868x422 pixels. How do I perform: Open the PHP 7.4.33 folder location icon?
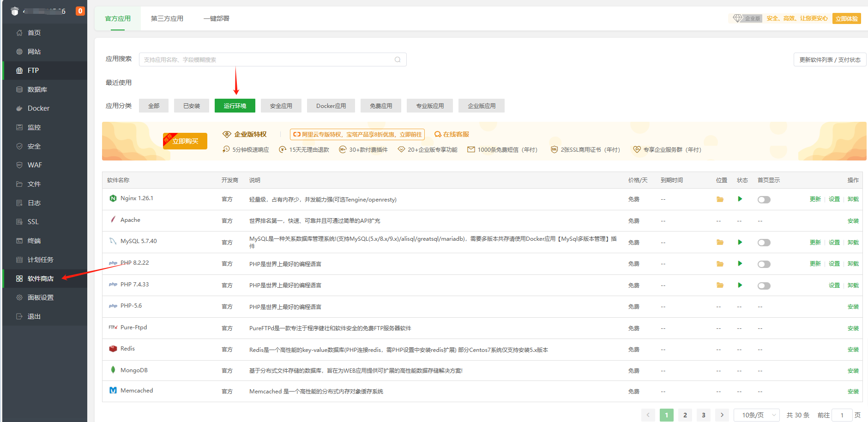[720, 285]
